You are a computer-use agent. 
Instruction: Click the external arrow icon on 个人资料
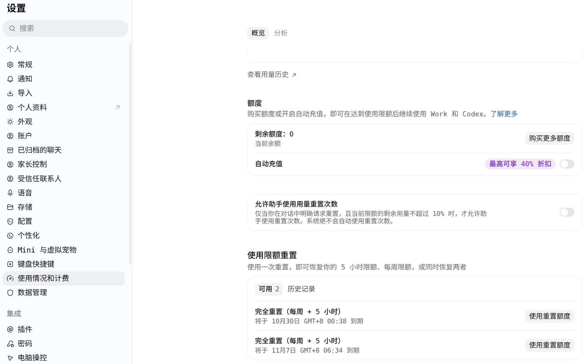[117, 108]
